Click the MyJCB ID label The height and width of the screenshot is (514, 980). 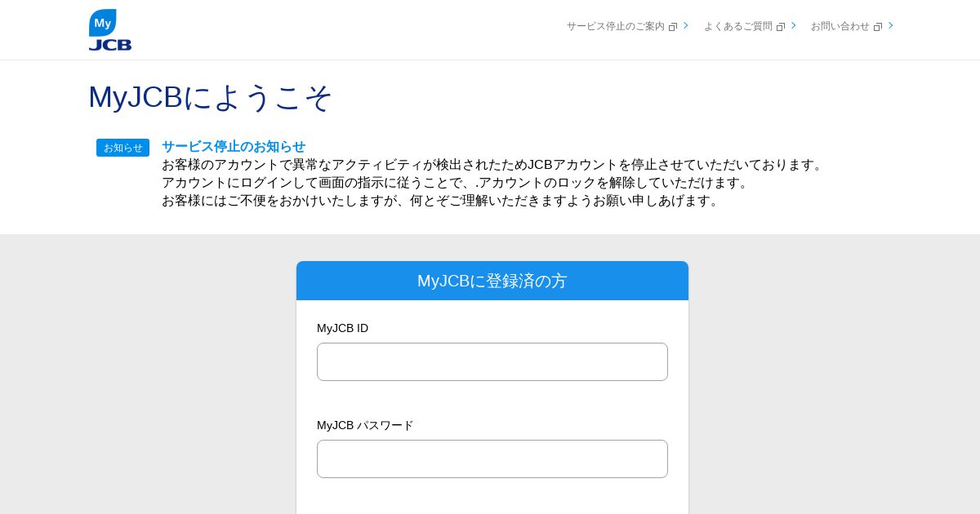click(x=342, y=328)
